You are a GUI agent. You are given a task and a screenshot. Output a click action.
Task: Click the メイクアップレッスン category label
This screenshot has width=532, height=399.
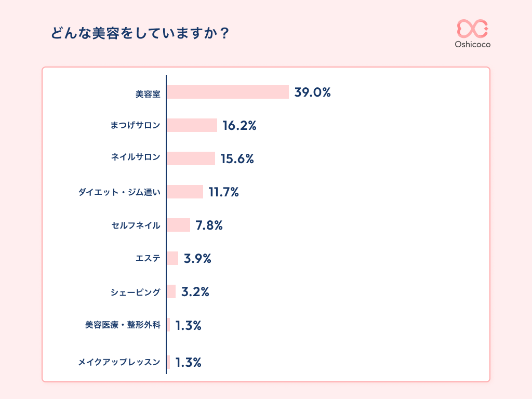pos(119,362)
